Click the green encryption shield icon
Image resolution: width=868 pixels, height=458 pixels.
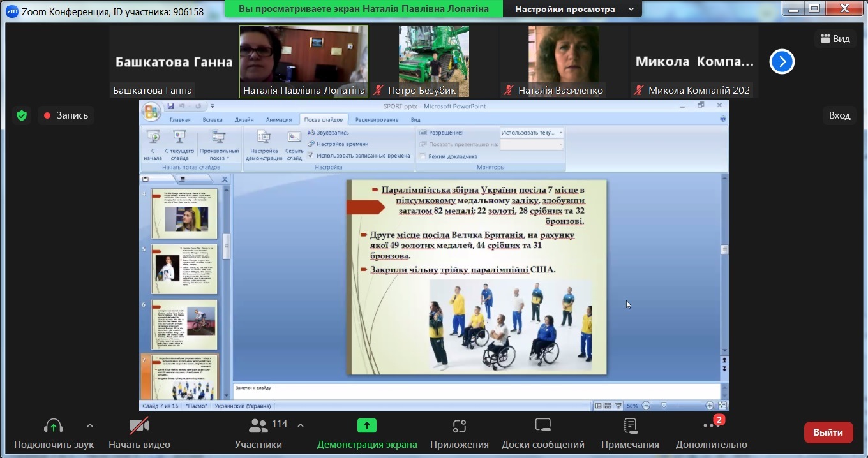click(x=22, y=115)
